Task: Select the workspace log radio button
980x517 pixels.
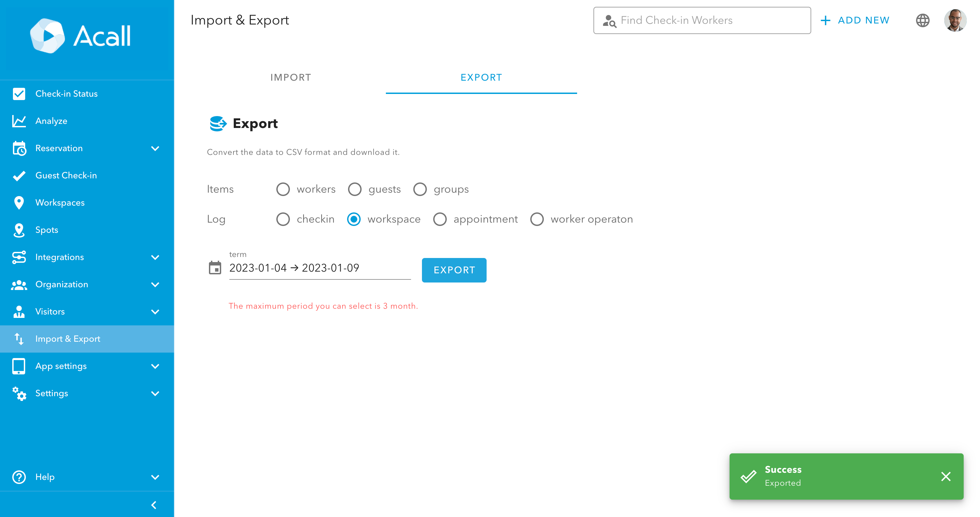Action: (x=354, y=219)
